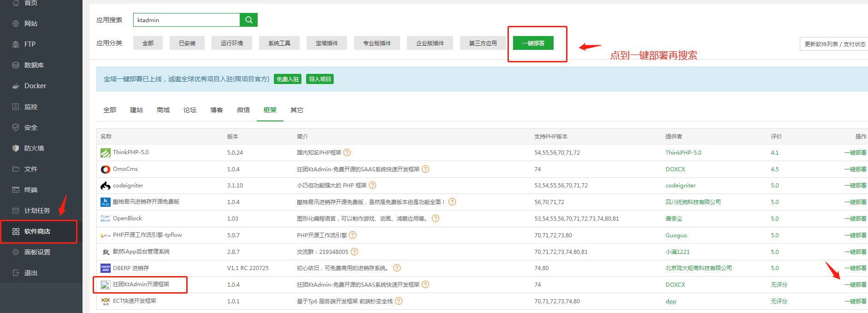Open the Guoguo provider link

tap(676, 235)
